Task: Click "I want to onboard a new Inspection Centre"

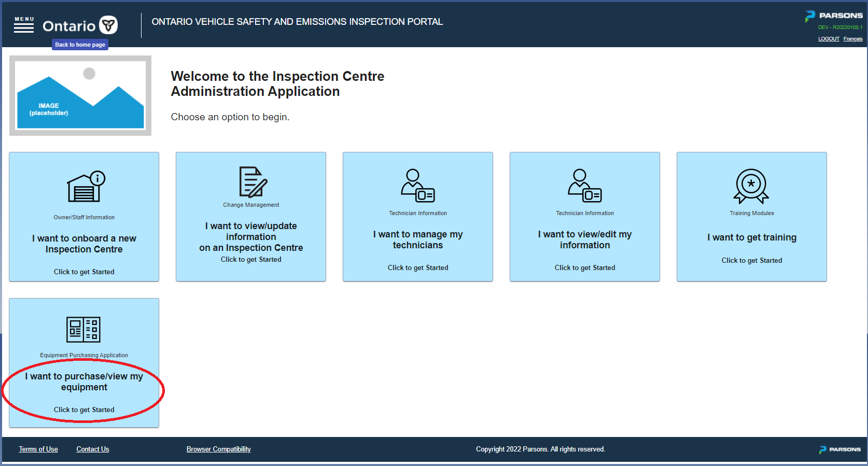Action: pyautogui.click(x=84, y=244)
